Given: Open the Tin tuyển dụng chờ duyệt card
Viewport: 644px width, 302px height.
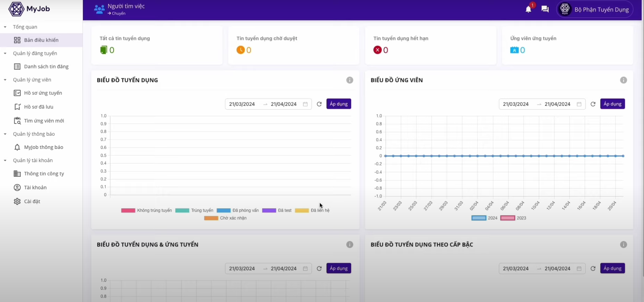Looking at the screenshot, I should click(x=294, y=45).
